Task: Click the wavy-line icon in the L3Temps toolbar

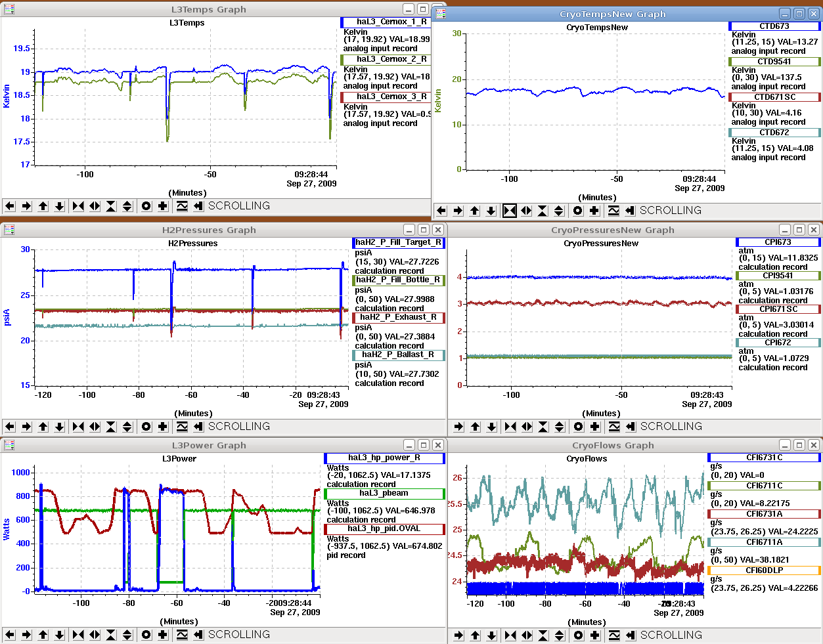Action: (182, 206)
